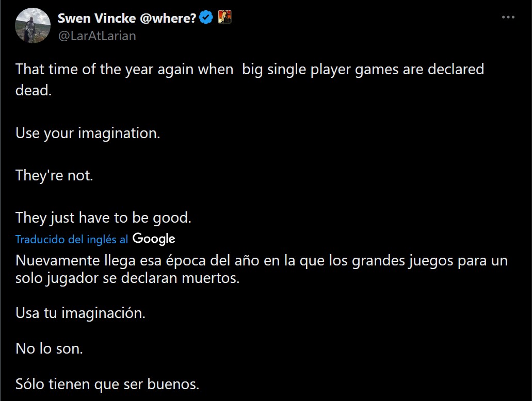Click the Sólo tienen que ser buenos. line
532x401 pixels.
click(107, 385)
